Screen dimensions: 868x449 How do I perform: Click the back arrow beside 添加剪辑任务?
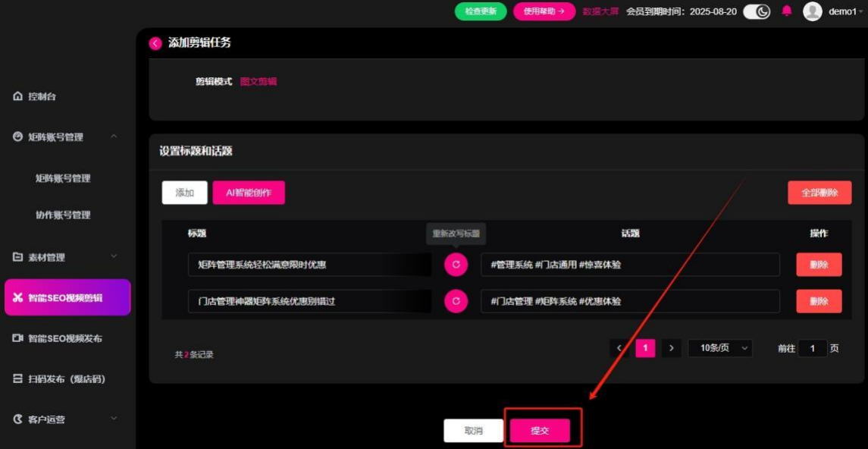(x=155, y=43)
